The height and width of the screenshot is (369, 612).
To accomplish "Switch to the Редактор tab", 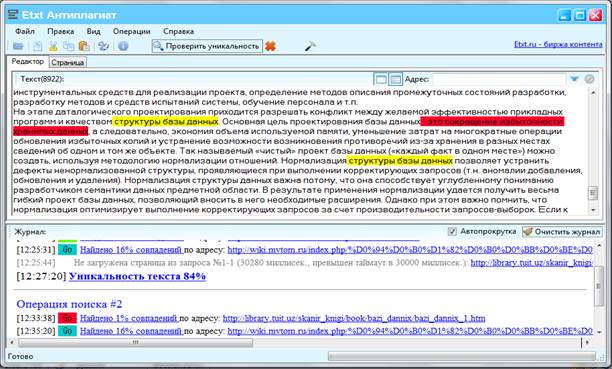I will click(28, 62).
